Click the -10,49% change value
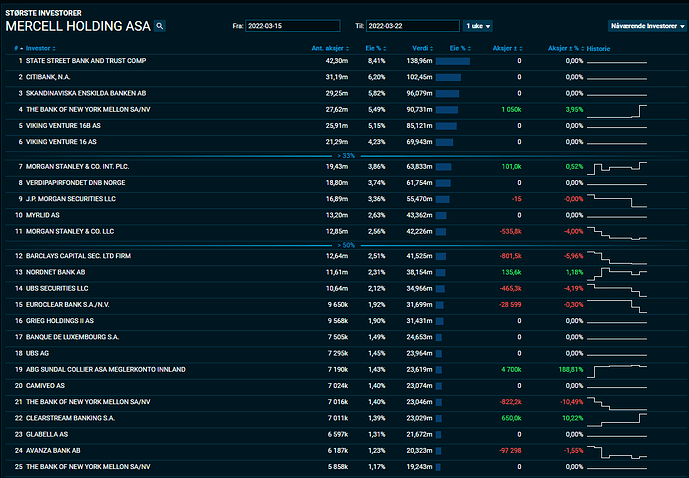The image size is (689, 478). (572, 402)
